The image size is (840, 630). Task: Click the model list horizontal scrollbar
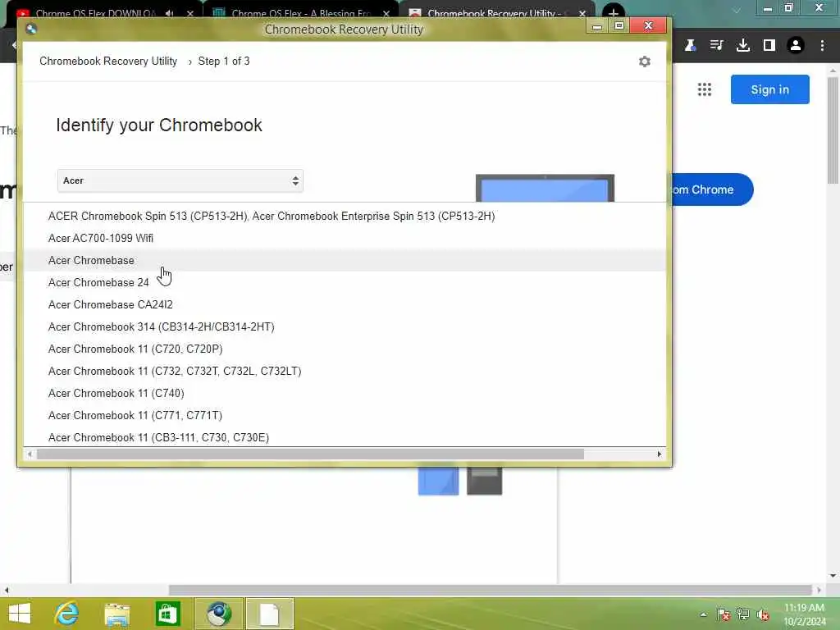tap(310, 454)
